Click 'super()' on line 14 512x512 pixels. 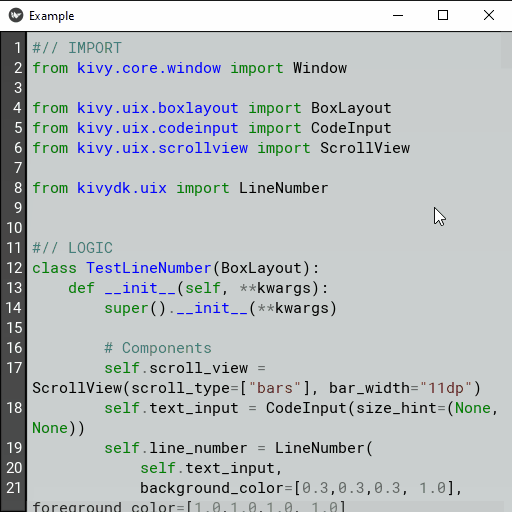point(135,308)
